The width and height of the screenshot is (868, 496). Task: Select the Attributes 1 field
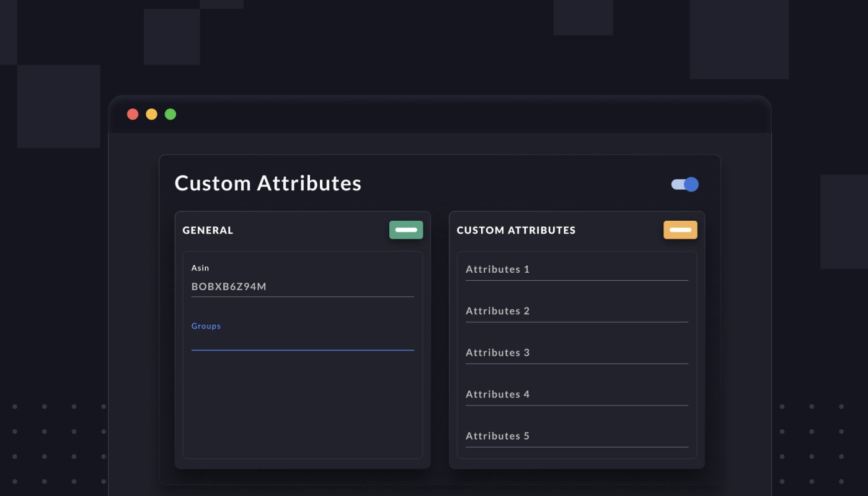[x=577, y=270]
